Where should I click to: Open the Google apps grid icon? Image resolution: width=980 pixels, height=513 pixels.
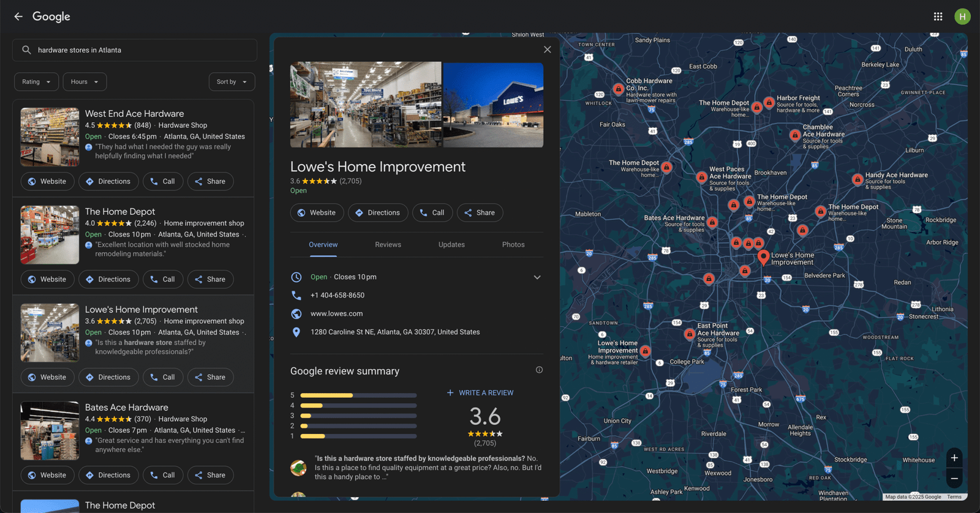(x=938, y=17)
